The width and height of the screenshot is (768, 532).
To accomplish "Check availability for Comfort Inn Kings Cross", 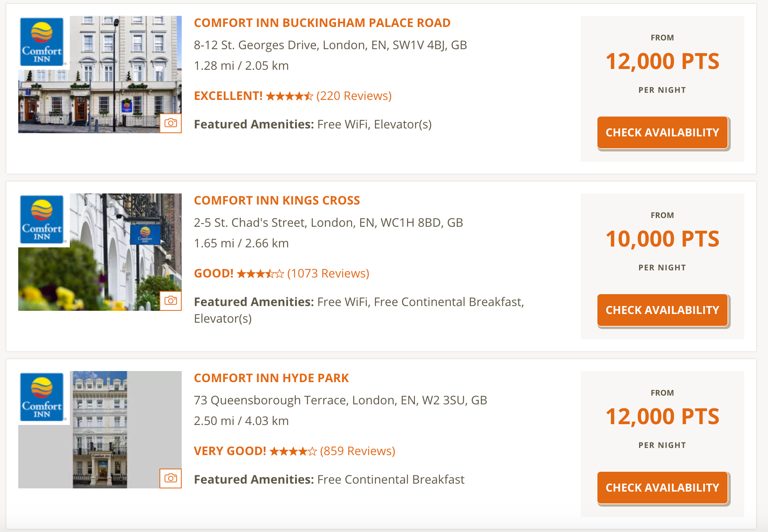I will 662,310.
